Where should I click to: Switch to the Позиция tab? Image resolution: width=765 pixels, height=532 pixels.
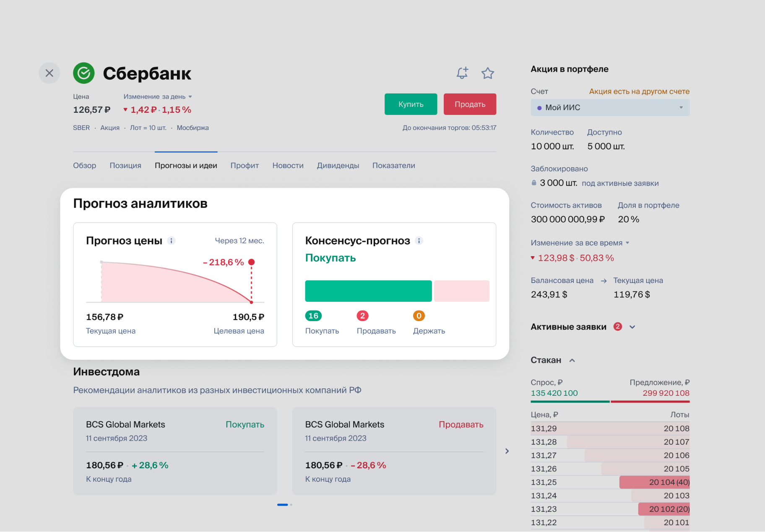click(125, 166)
